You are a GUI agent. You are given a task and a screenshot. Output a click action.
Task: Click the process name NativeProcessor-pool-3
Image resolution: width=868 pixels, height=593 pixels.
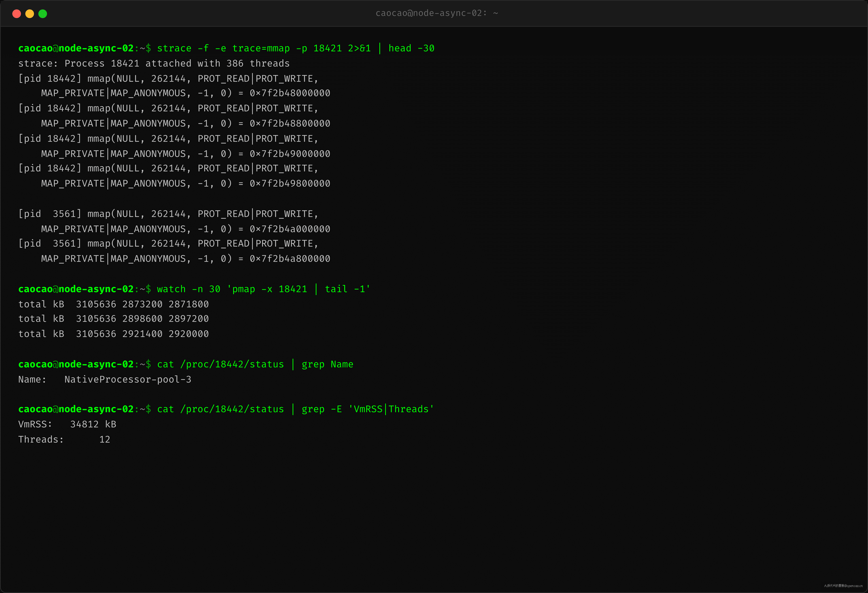[128, 379]
